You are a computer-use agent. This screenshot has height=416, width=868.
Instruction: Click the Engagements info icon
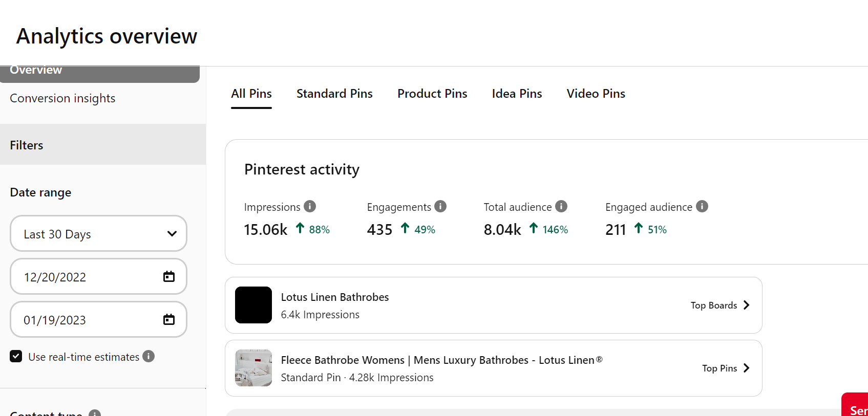(x=440, y=206)
